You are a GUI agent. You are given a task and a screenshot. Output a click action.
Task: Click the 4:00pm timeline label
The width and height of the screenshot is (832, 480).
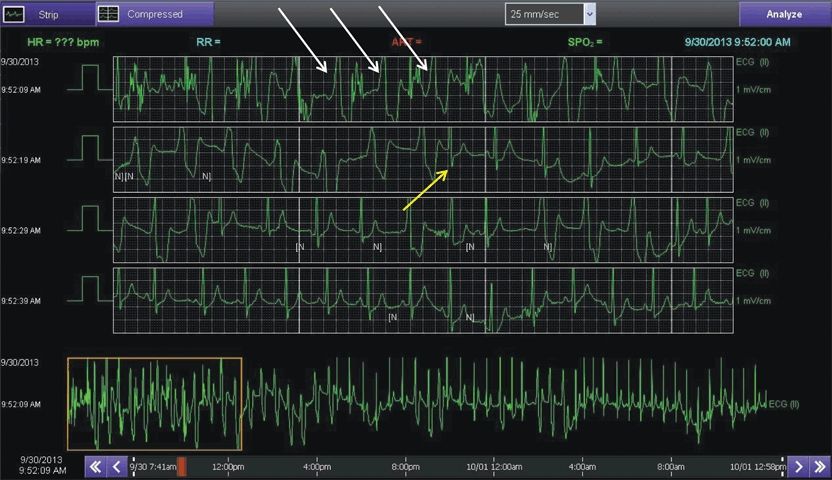(317, 466)
